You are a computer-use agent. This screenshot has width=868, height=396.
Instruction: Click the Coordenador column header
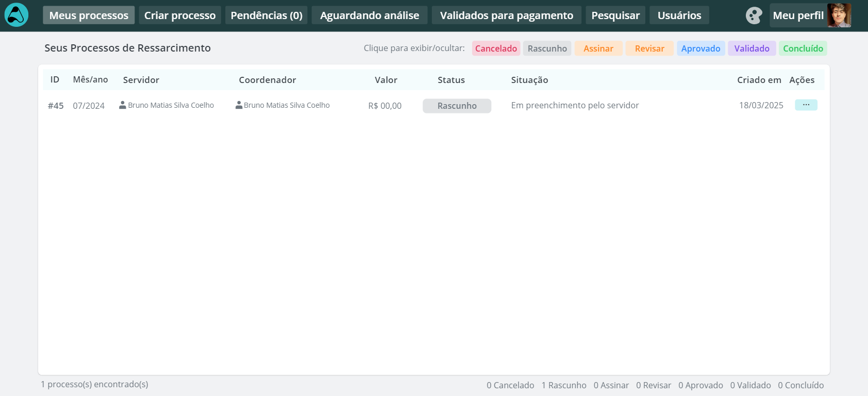coord(268,80)
